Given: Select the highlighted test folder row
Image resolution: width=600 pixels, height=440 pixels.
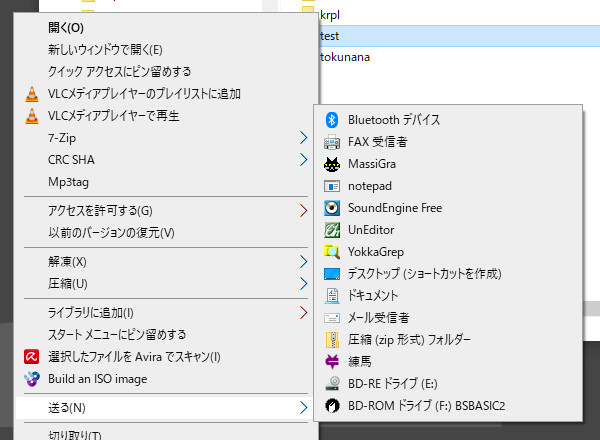Looking at the screenshot, I should [459, 36].
